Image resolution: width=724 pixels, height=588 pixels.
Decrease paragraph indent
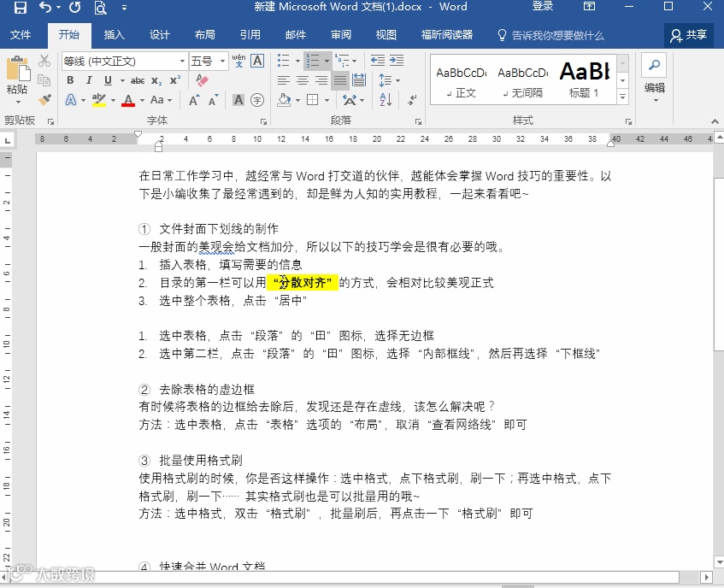378,61
